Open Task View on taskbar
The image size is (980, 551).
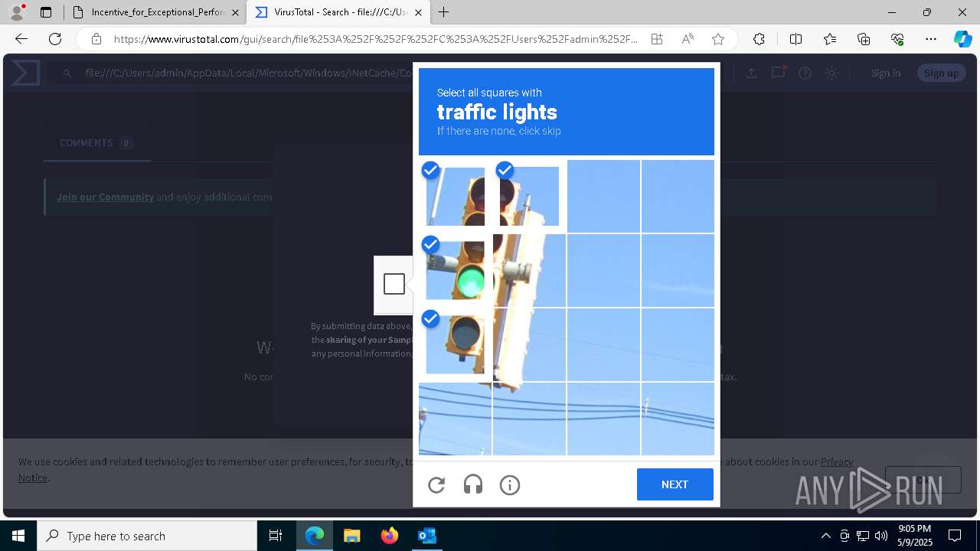point(276,536)
